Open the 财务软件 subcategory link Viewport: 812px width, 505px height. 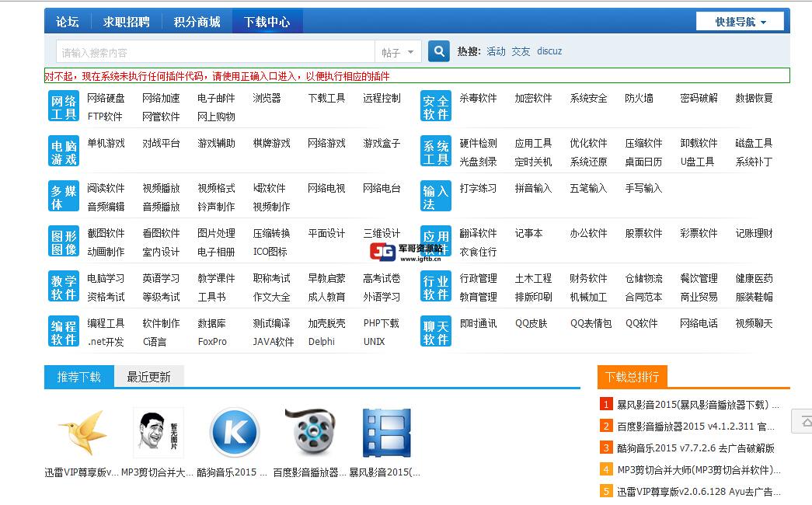[x=588, y=278]
